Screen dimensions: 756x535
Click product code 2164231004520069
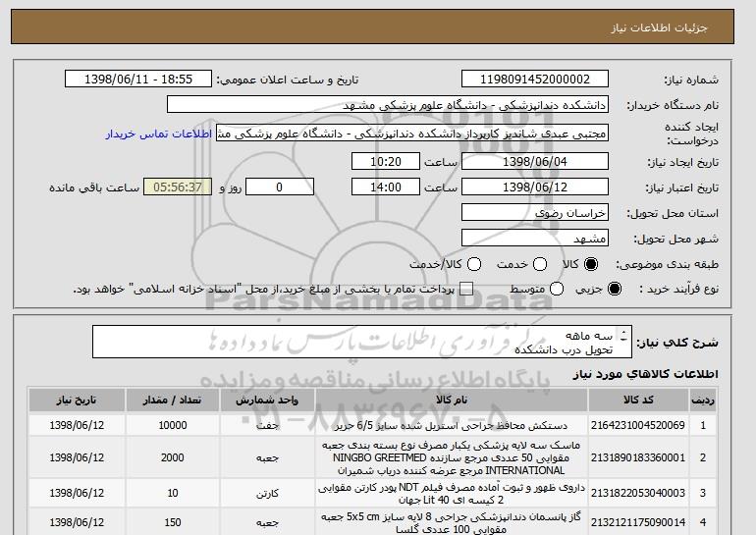638,425
